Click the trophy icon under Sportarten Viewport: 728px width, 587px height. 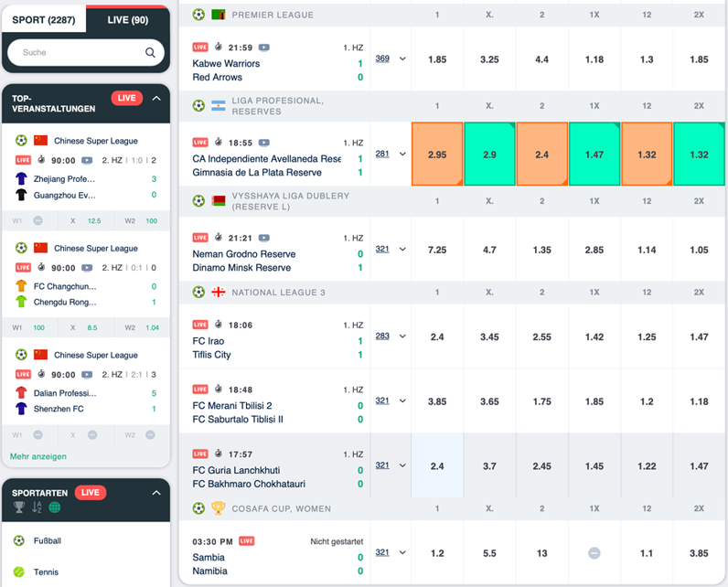(x=19, y=507)
